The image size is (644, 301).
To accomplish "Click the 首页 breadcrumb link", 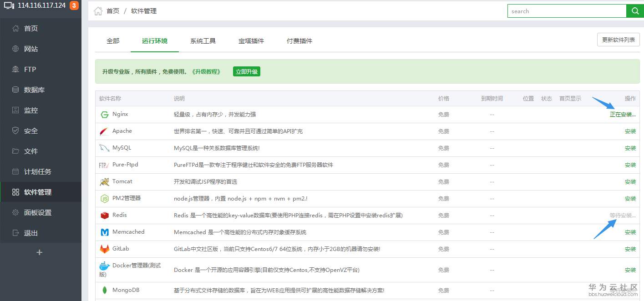I will tap(113, 11).
